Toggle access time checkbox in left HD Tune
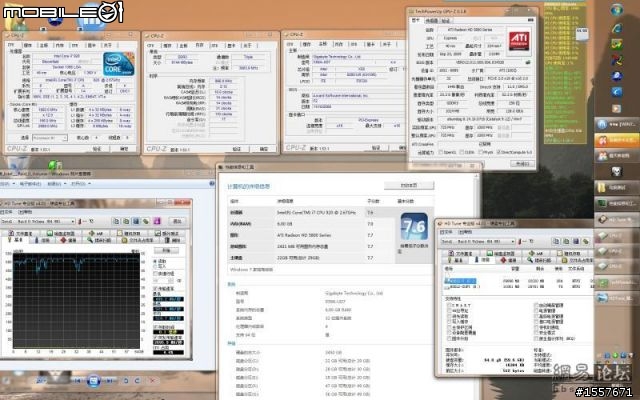The image size is (640, 400). click(156, 327)
